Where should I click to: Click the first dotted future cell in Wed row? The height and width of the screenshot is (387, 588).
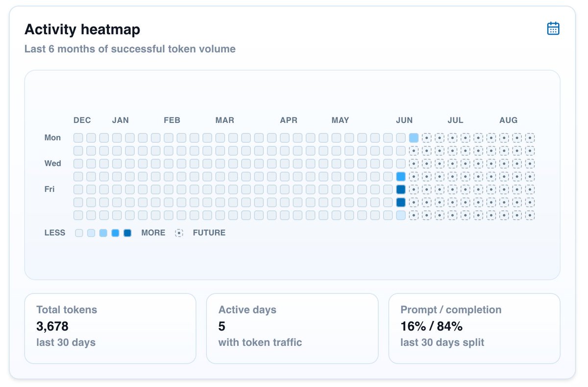(x=414, y=164)
